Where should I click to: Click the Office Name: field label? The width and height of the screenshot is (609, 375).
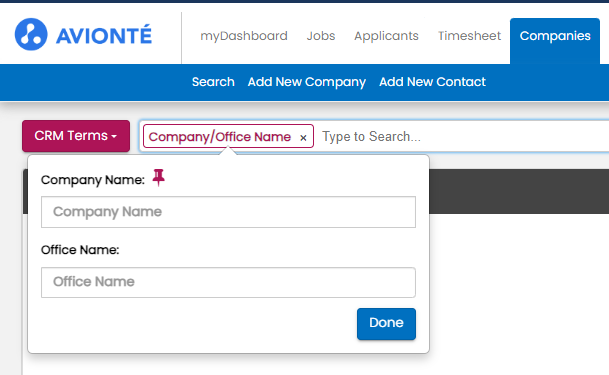80,250
